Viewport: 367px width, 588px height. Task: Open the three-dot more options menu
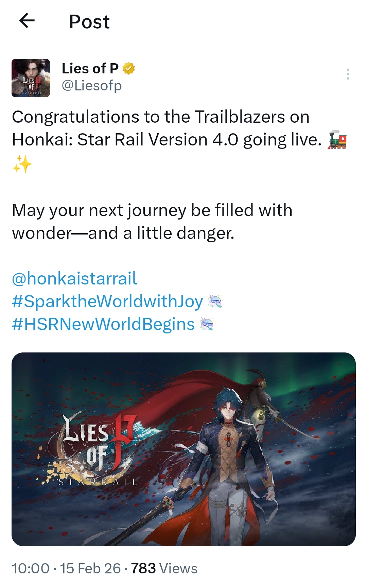click(x=348, y=74)
